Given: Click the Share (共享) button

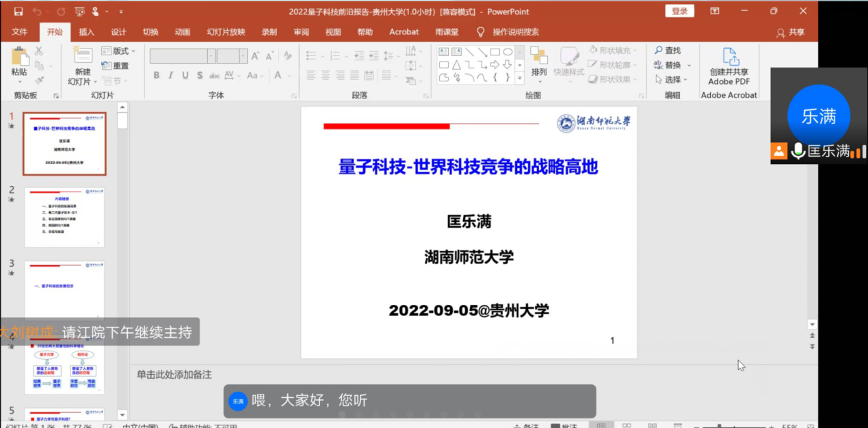Looking at the screenshot, I should point(791,32).
